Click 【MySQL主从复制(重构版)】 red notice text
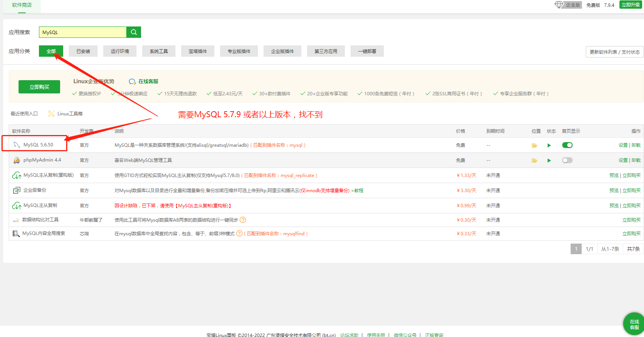 pyautogui.click(x=203, y=206)
